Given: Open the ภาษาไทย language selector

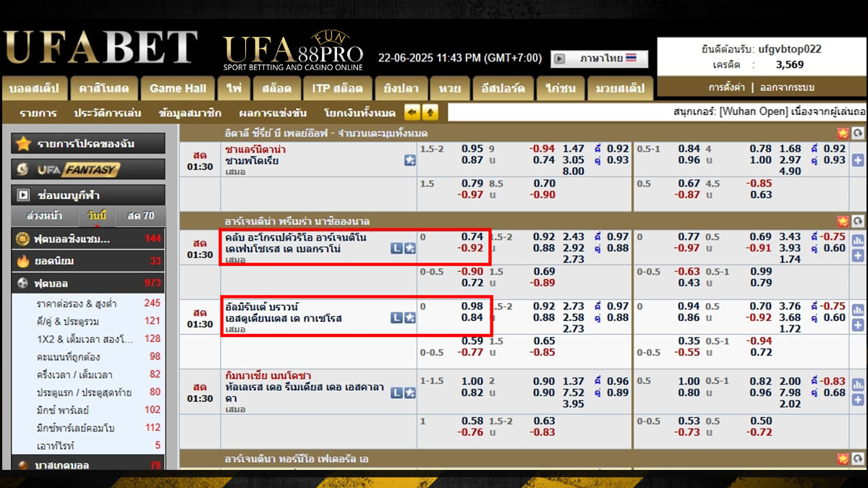Looking at the screenshot, I should (x=600, y=59).
